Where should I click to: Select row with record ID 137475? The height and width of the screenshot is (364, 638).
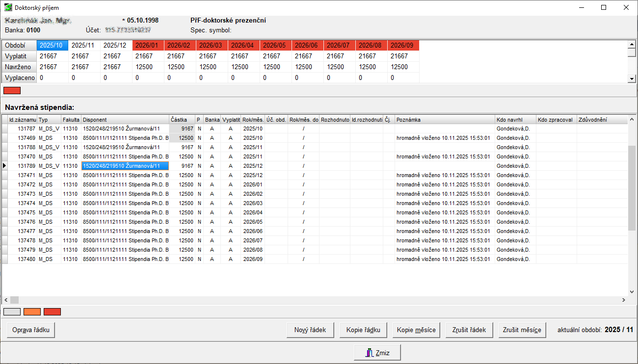click(x=27, y=212)
